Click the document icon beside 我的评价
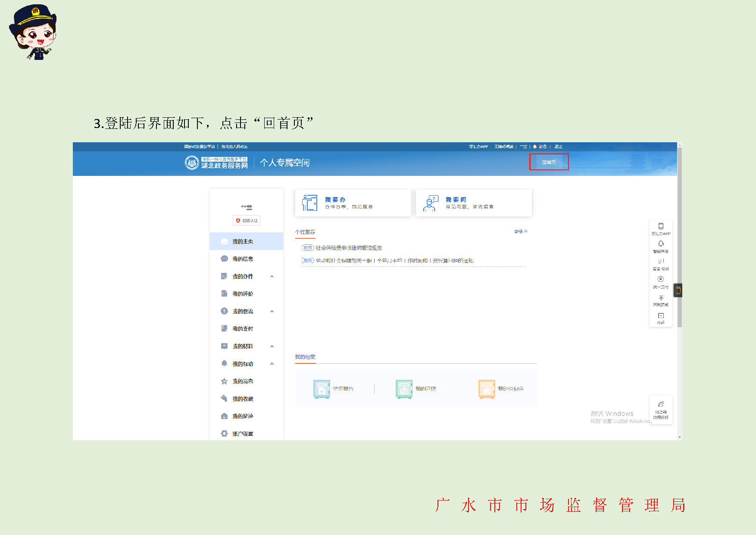 click(x=224, y=294)
